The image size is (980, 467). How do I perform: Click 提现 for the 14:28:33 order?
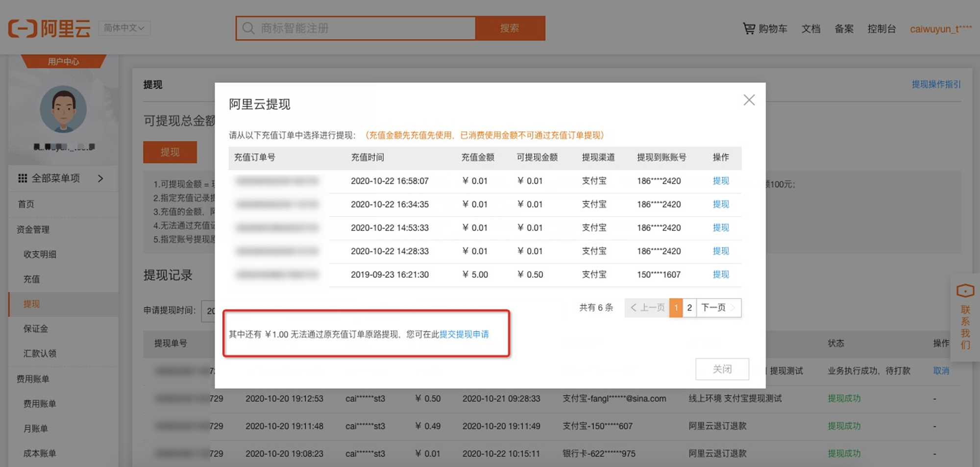tap(721, 251)
